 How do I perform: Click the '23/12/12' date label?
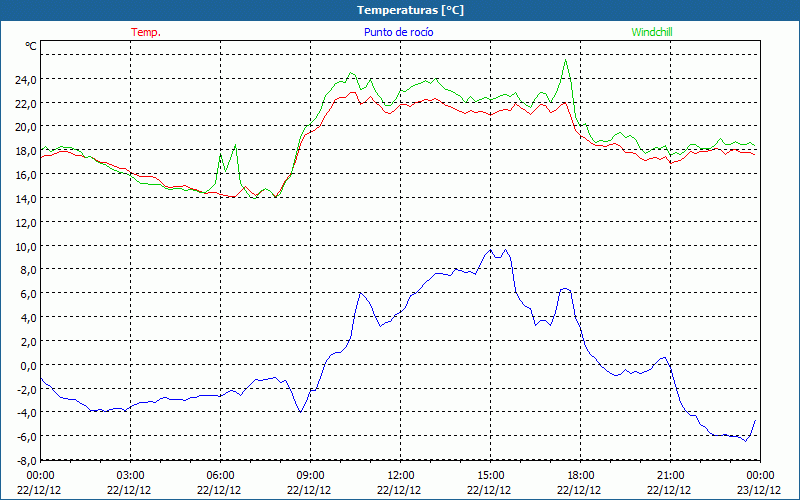click(x=759, y=490)
